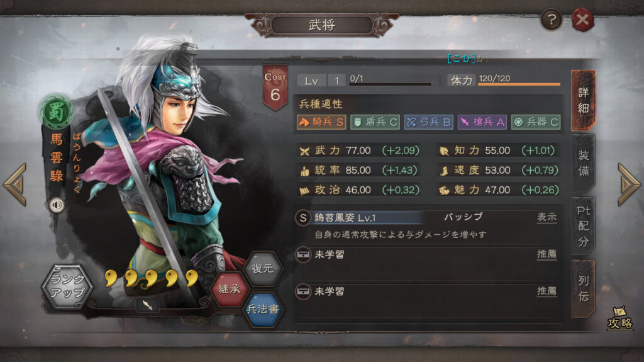Go to next general with right arrow
Screen dimensions: 644x362
click(x=628, y=184)
